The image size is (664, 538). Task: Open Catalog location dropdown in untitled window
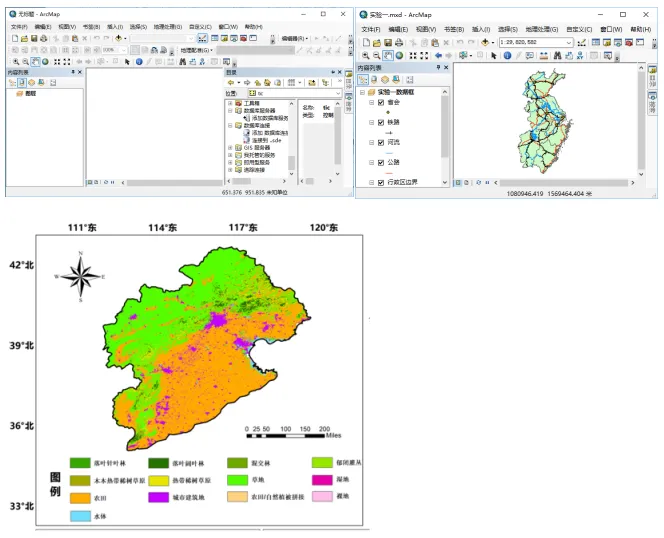point(338,93)
